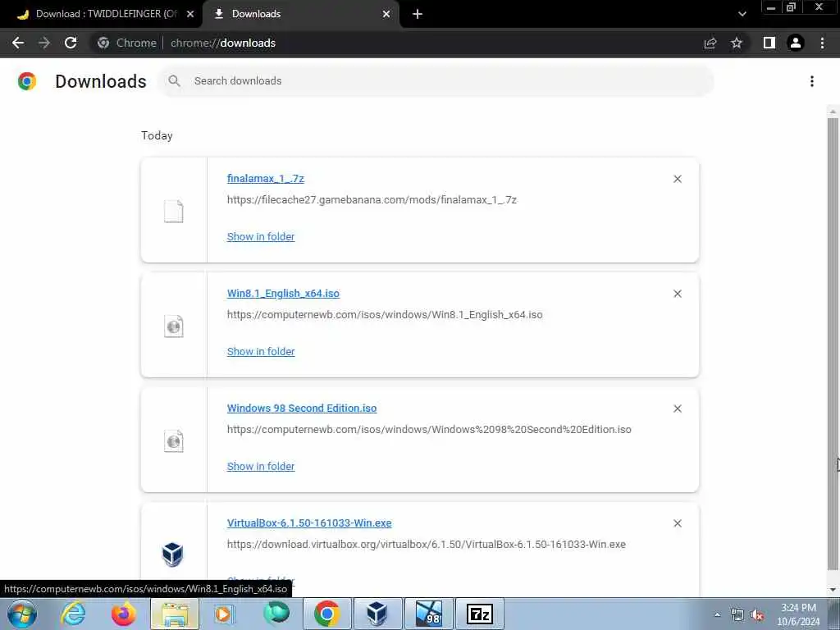Viewport: 840px width, 630px height.
Task: Open the side panel icon
Action: 769,43
